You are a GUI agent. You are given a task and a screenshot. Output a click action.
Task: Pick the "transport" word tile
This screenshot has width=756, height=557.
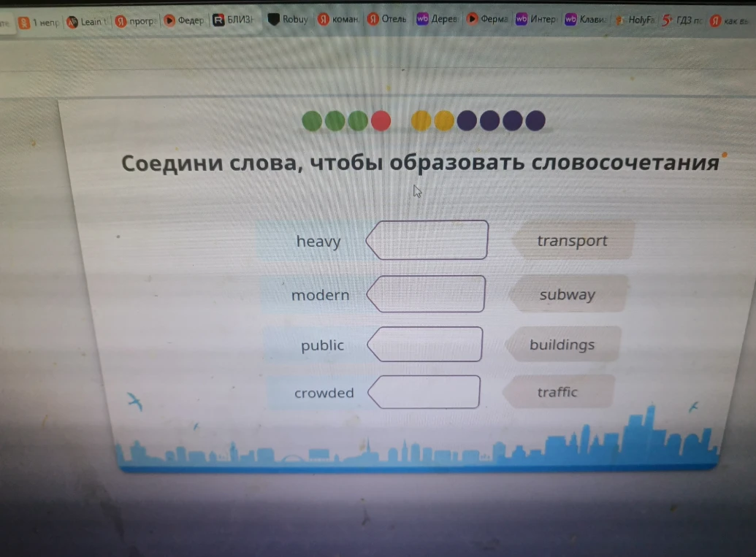573,240
